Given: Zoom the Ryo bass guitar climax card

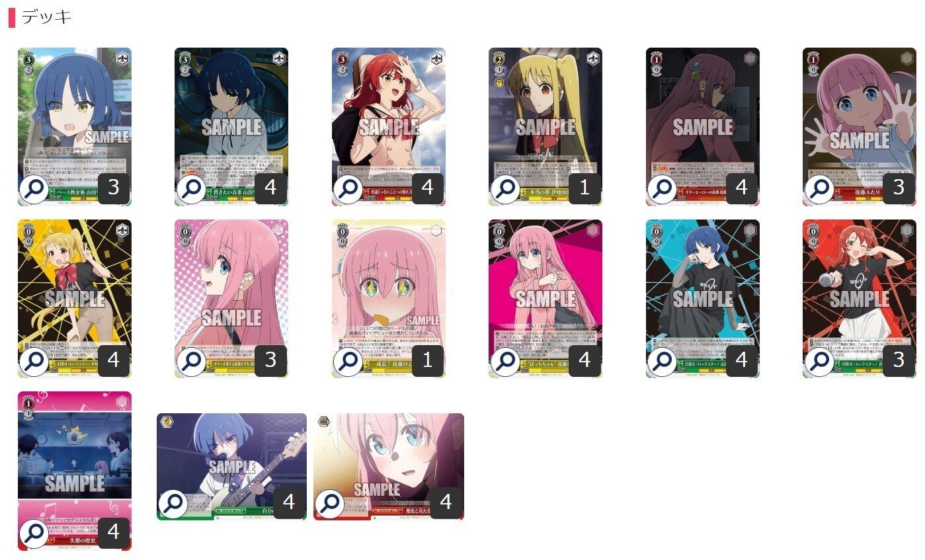Looking at the screenshot, I should point(173,504).
